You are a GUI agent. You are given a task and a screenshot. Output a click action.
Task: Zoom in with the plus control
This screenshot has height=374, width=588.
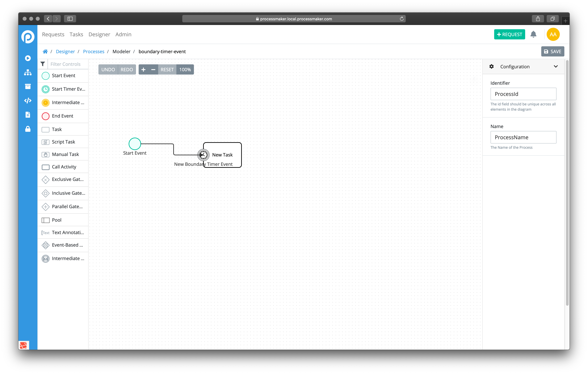[144, 69]
